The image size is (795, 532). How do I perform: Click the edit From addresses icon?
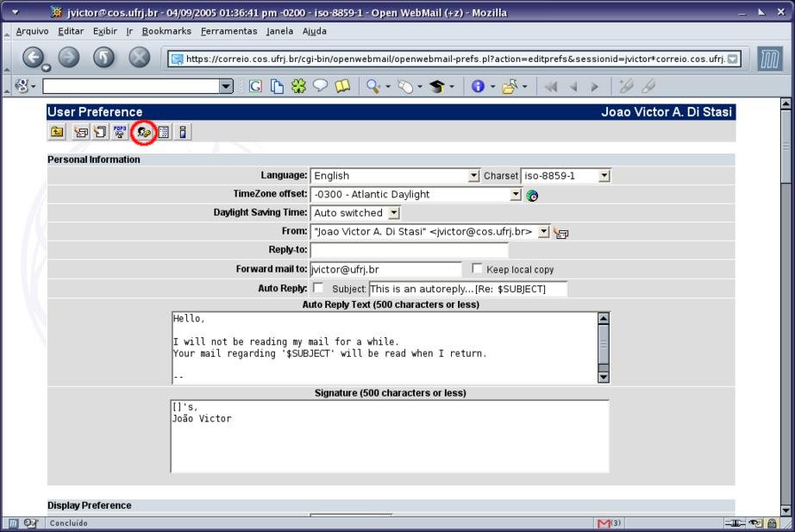560,233
